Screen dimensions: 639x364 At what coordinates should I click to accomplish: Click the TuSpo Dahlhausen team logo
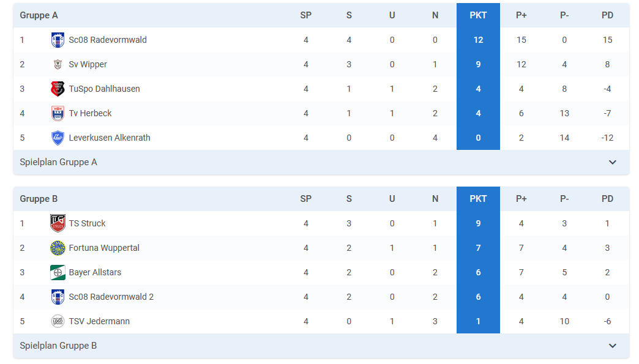[x=58, y=89]
